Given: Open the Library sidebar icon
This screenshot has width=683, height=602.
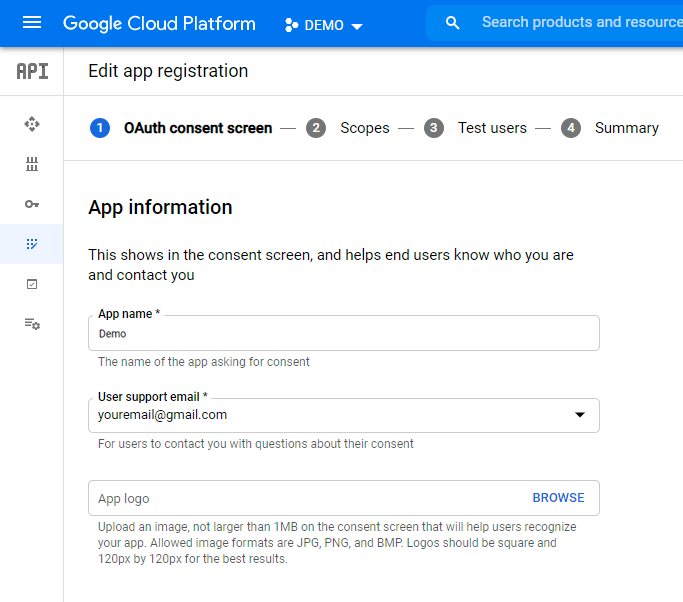Looking at the screenshot, I should point(32,164).
